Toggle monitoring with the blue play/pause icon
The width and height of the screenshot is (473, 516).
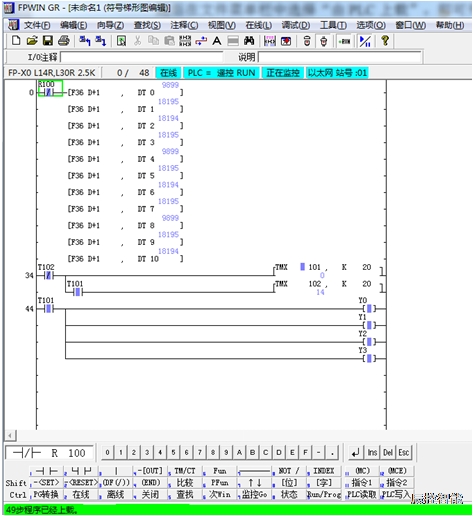[365, 41]
